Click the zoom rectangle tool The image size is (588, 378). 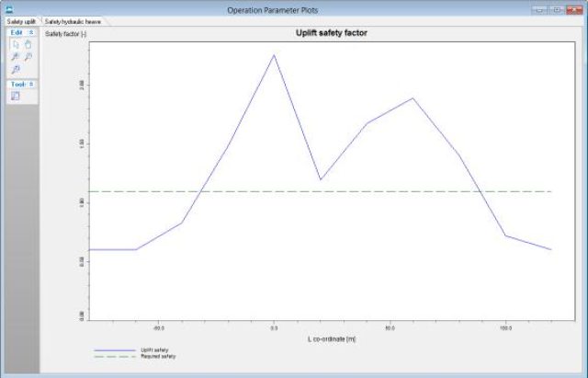pos(16,69)
